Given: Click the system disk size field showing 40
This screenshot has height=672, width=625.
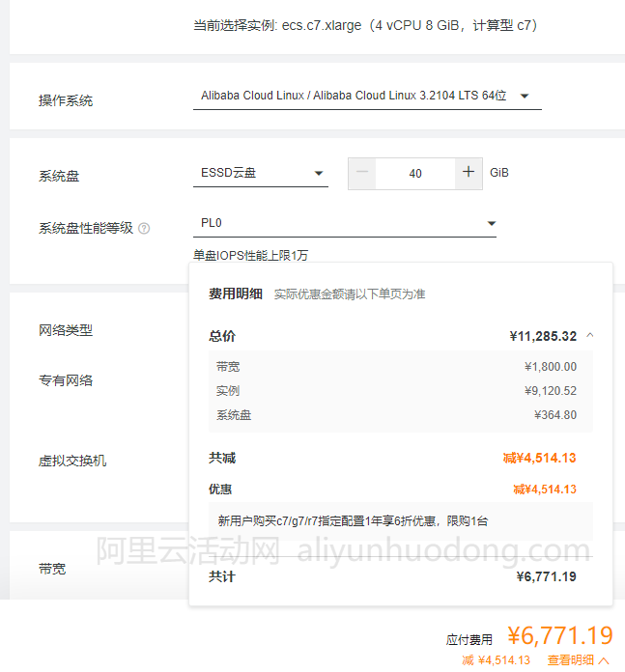Looking at the screenshot, I should (415, 174).
